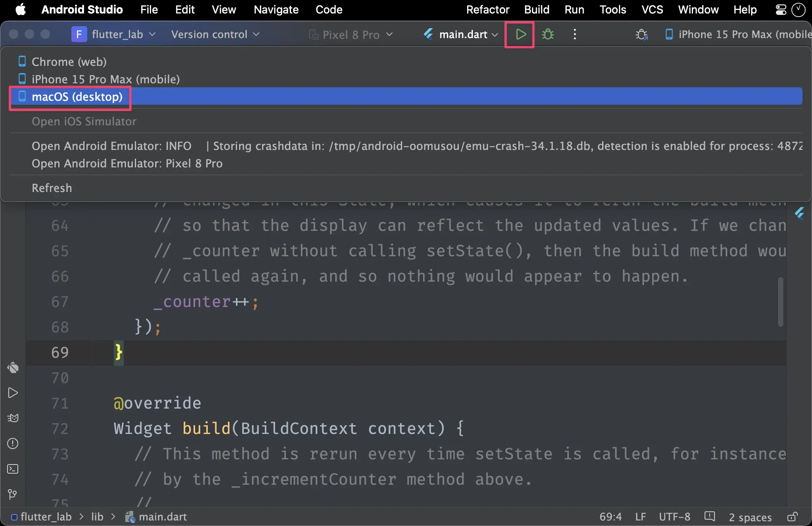The height and width of the screenshot is (526, 812).
Task: Open the Run menu
Action: click(x=574, y=10)
